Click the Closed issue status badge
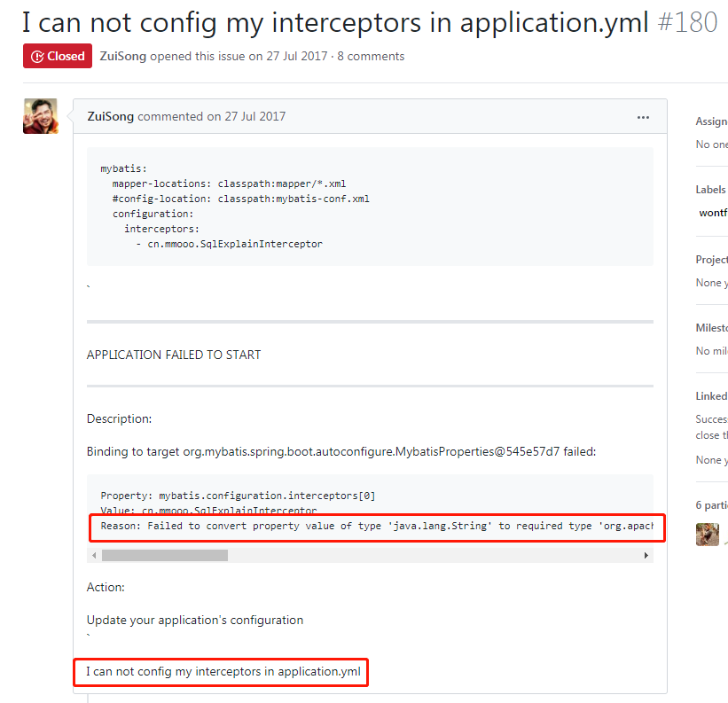This screenshot has height=703, width=728. point(58,56)
